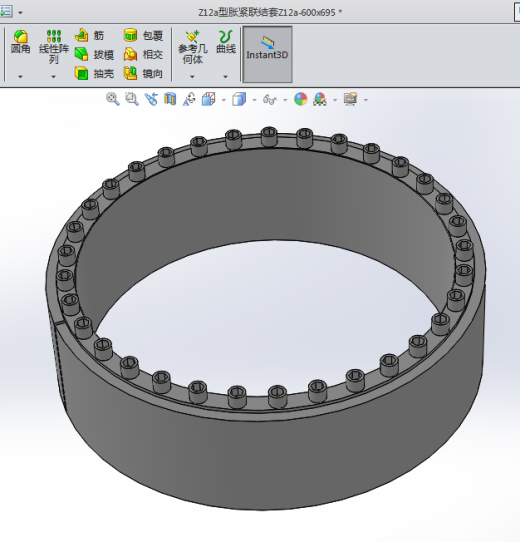Choose the Mirror (镜向) feature
520x542 pixels.
point(143,73)
